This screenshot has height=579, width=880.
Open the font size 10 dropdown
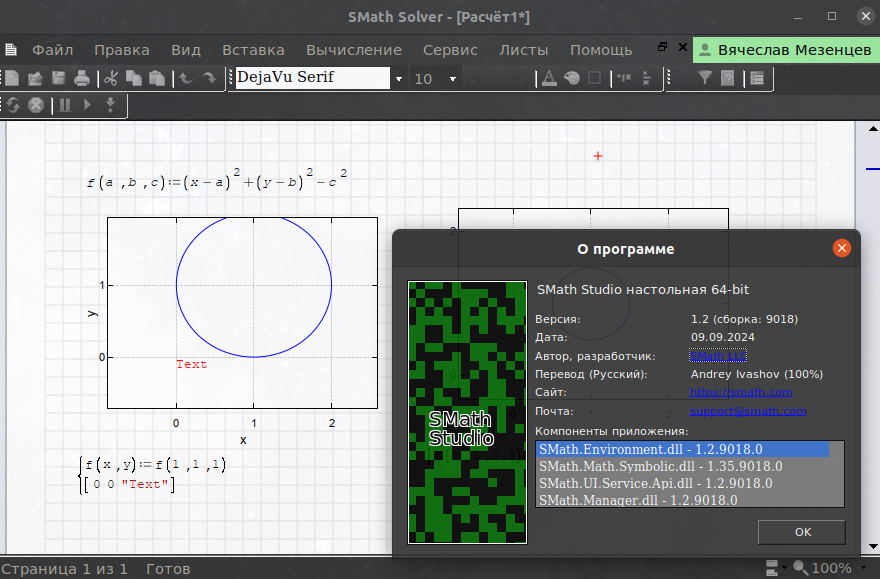click(453, 79)
